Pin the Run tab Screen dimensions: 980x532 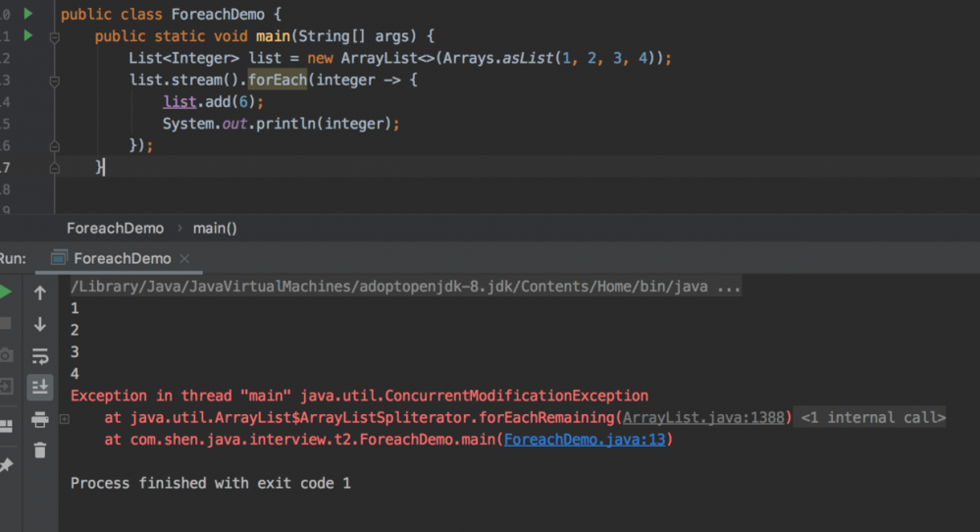pos(6,465)
